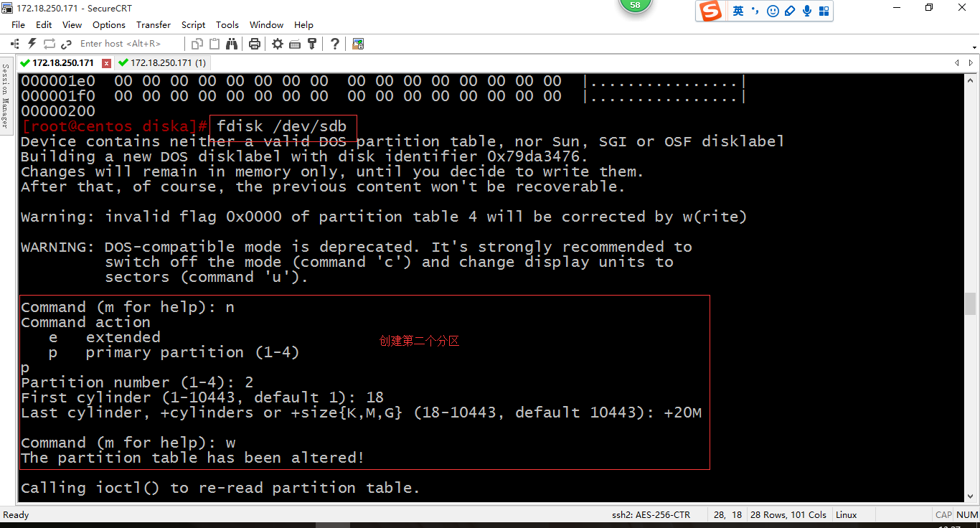Click the green 58 floating badge
The width and height of the screenshot is (980, 528).
coord(635,5)
